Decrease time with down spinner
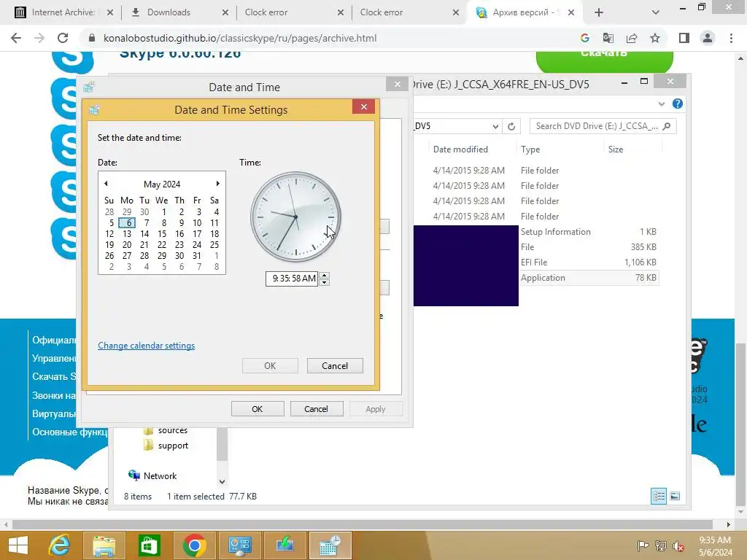 pyautogui.click(x=324, y=282)
